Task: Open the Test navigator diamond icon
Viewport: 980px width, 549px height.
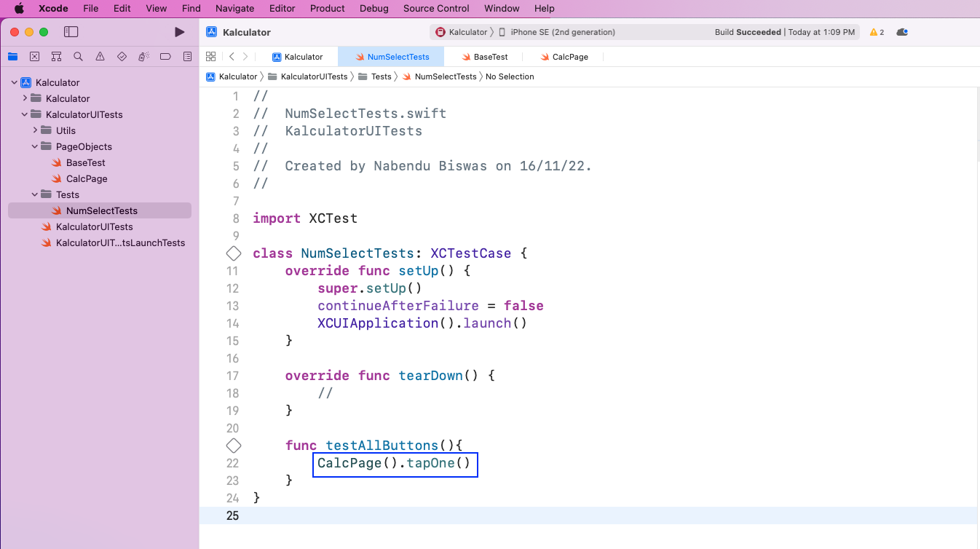Action: [122, 57]
